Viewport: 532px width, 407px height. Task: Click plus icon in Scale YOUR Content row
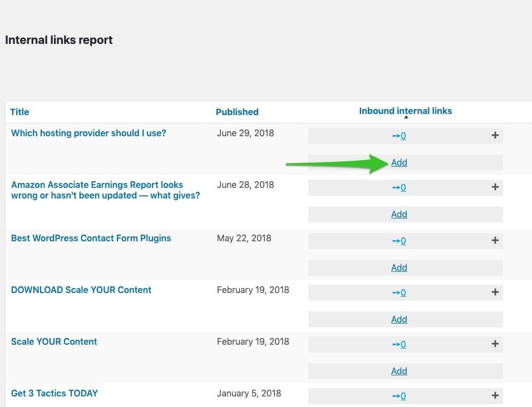click(495, 344)
